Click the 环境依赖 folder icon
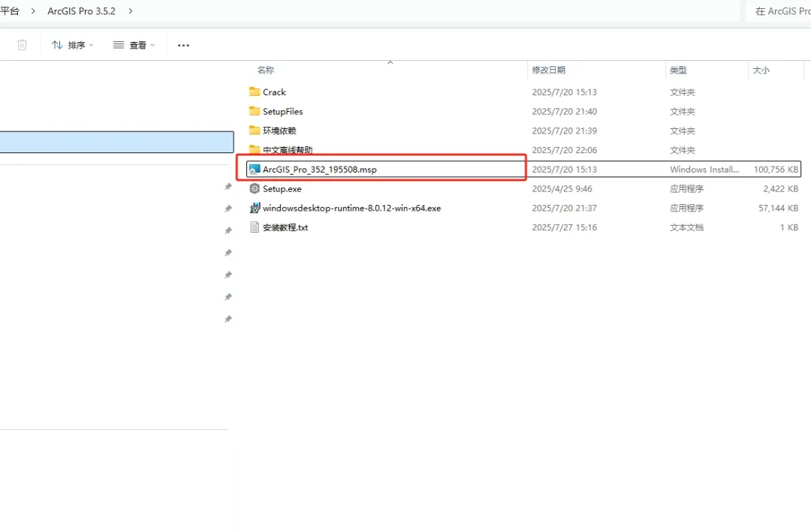The height and width of the screenshot is (532, 811). point(255,131)
